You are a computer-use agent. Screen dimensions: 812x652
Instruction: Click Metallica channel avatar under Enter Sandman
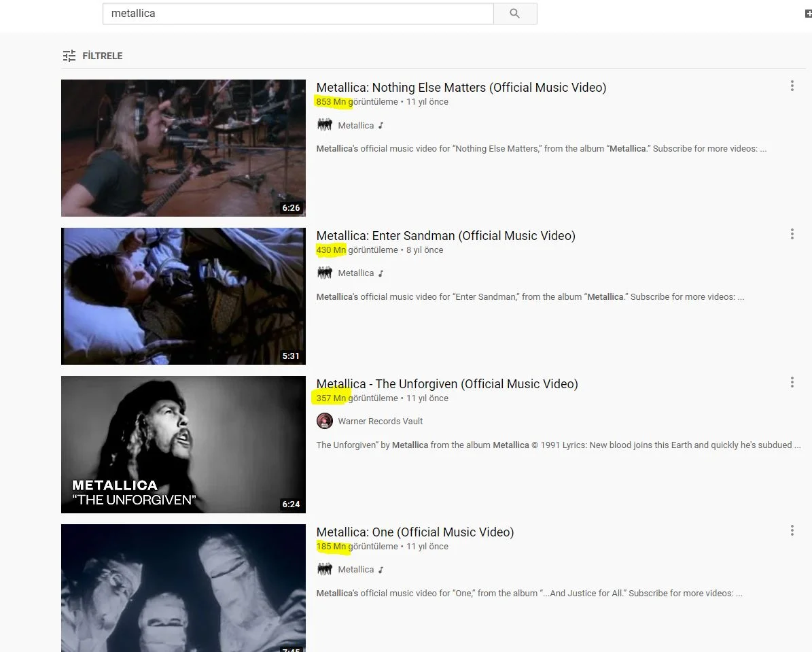coord(325,273)
